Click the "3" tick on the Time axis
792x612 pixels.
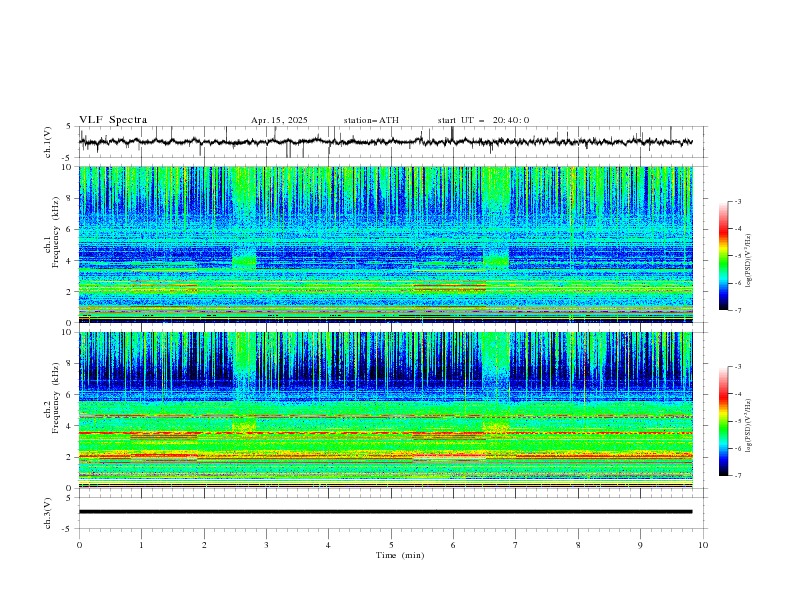(266, 545)
